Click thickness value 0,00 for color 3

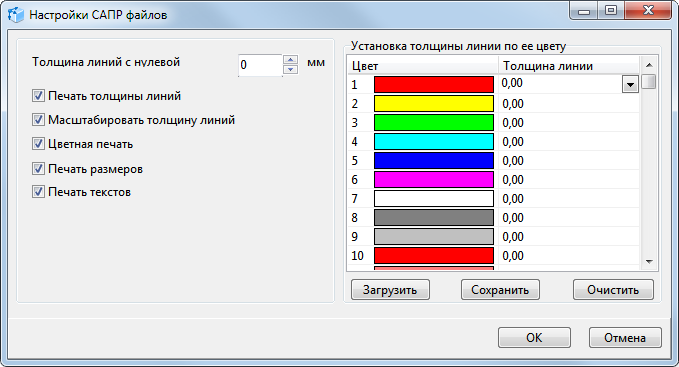513,123
